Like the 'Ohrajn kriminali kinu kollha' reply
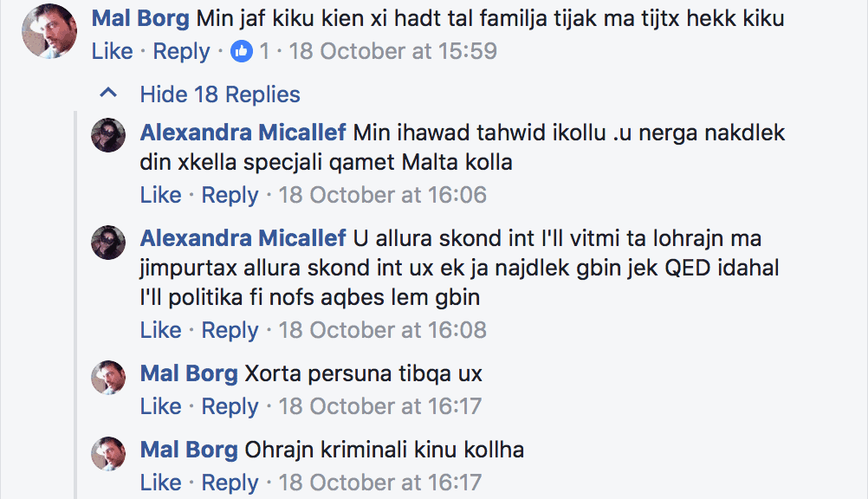868x499 pixels. (x=160, y=483)
